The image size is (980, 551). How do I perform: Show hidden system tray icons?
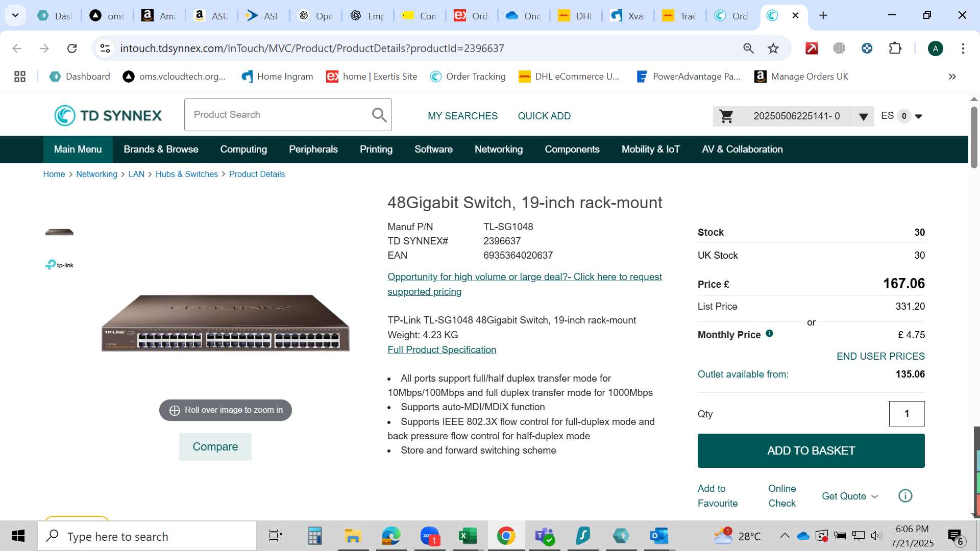click(785, 536)
